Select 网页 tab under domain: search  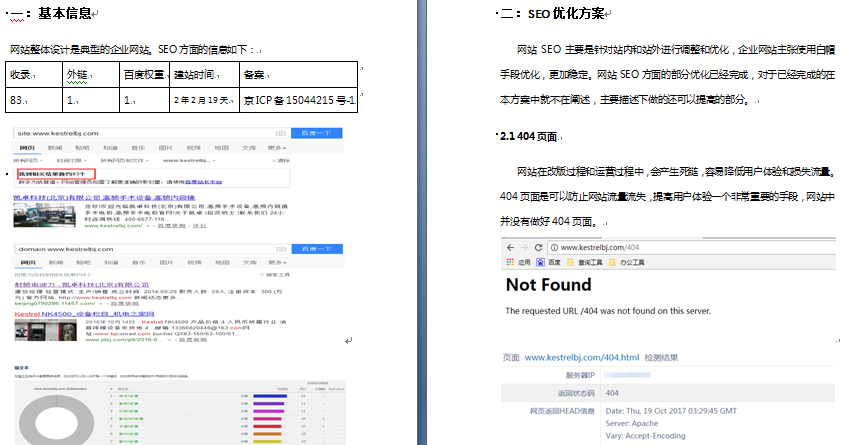(28, 262)
